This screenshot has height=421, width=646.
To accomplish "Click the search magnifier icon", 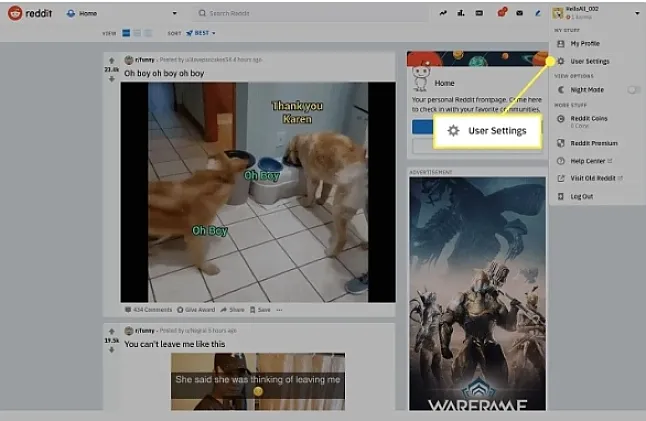I will [x=202, y=13].
